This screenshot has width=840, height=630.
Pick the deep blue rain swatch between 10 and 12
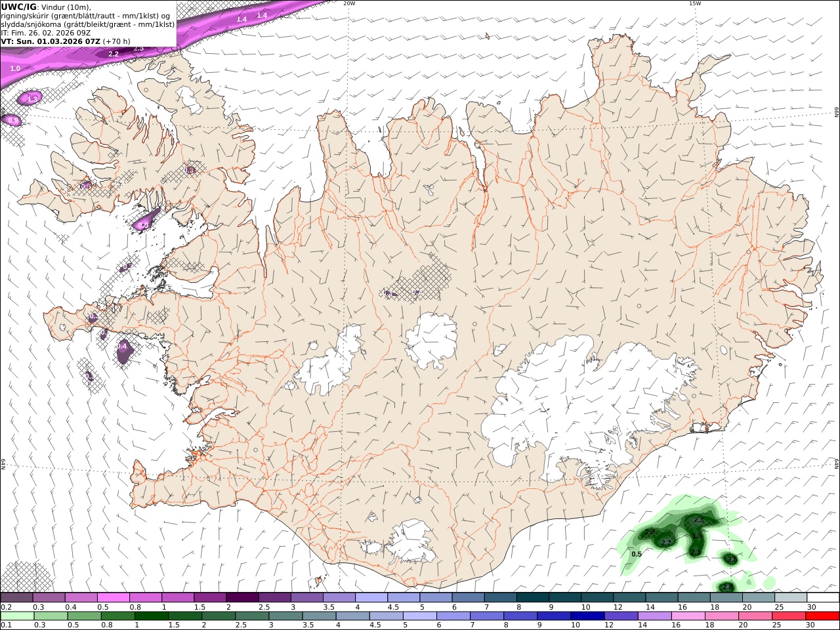tap(587, 616)
